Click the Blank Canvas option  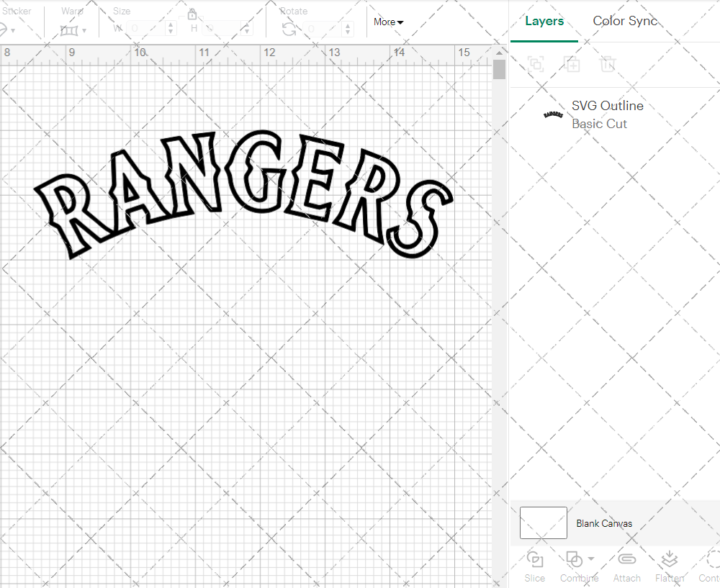(x=605, y=523)
